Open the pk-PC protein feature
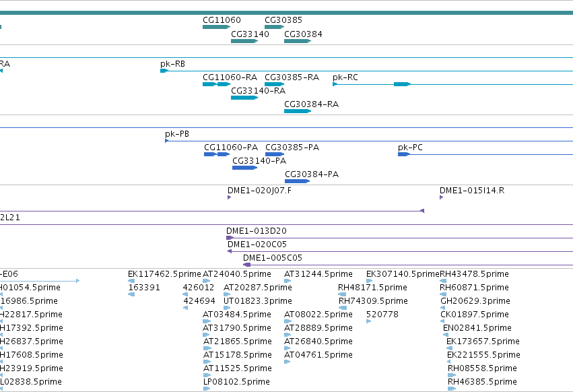 (404, 154)
